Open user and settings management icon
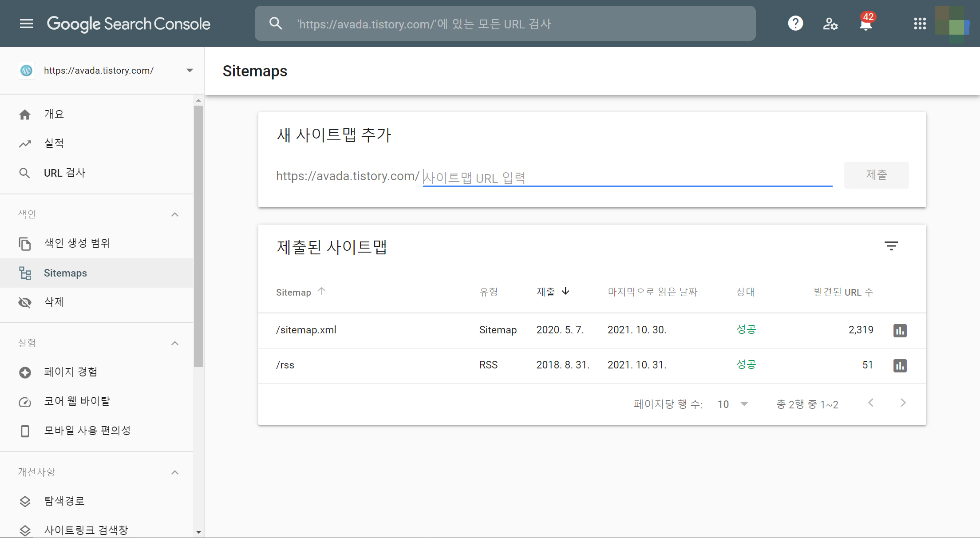The height and width of the screenshot is (538, 980). click(830, 24)
